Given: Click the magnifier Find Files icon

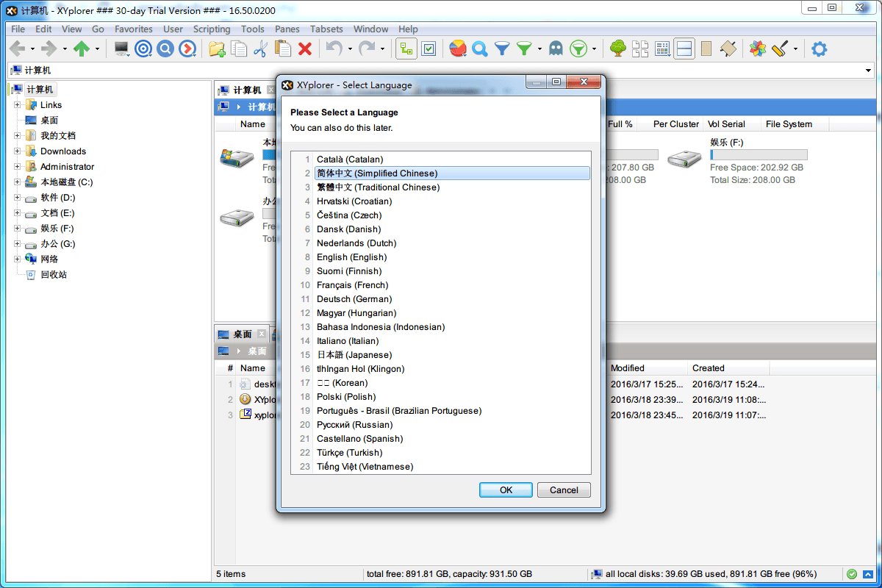Looking at the screenshot, I should pyautogui.click(x=480, y=49).
